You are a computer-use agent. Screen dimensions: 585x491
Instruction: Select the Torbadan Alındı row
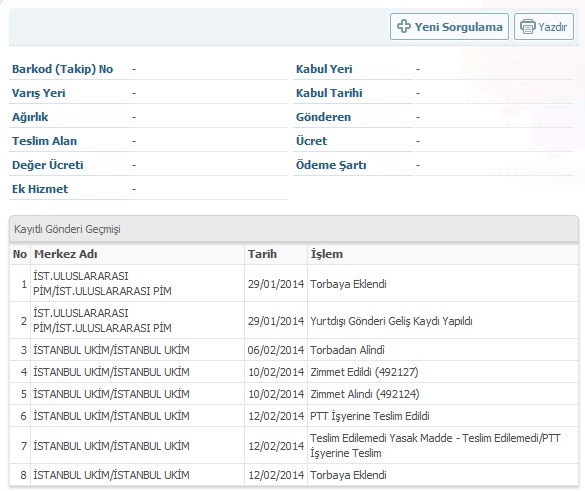294,350
